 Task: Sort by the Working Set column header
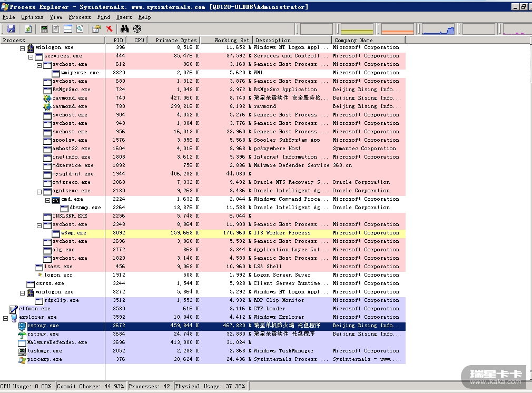232,40
